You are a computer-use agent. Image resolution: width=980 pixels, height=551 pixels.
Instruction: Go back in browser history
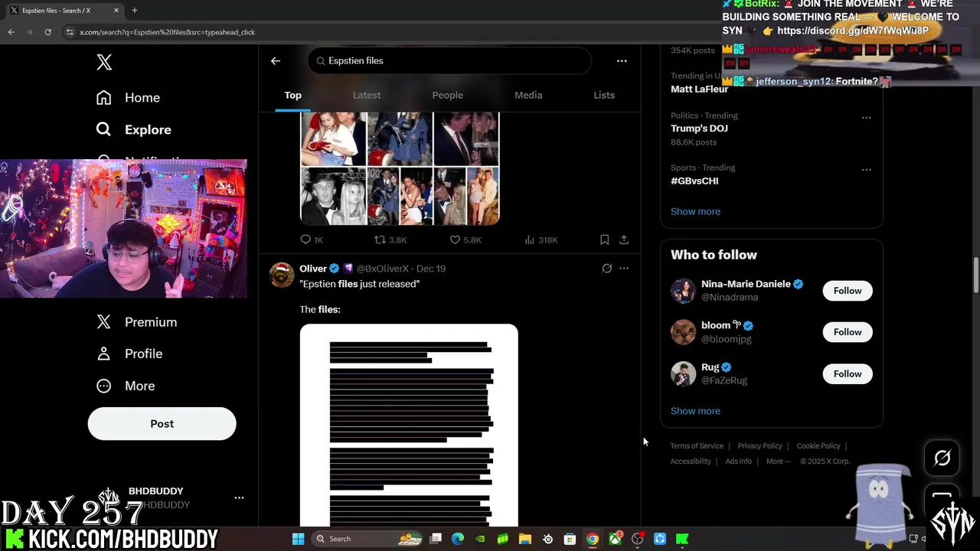11,32
